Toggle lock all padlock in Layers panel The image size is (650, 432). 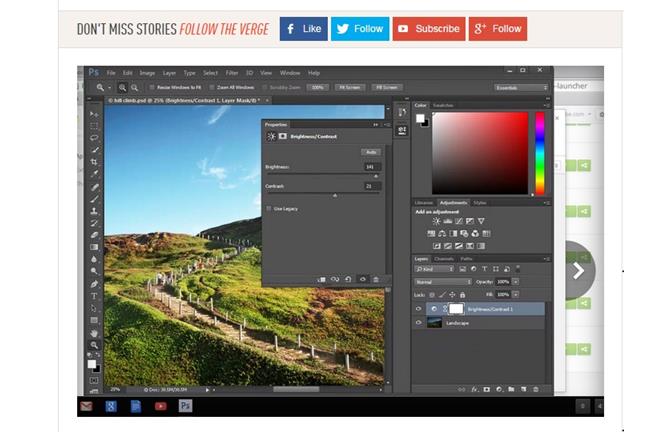[463, 295]
